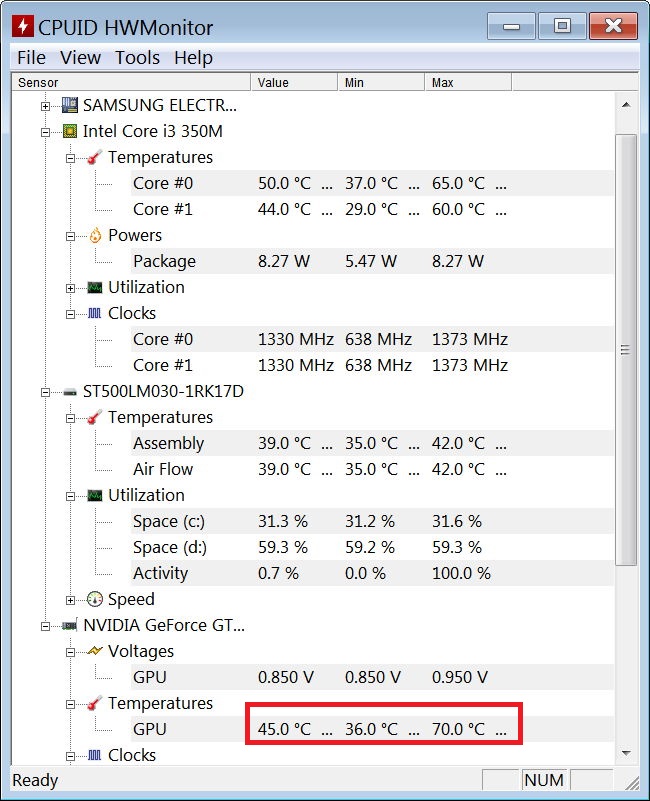Select the Activity row
The height and width of the screenshot is (801, 650).
[x=372, y=573]
